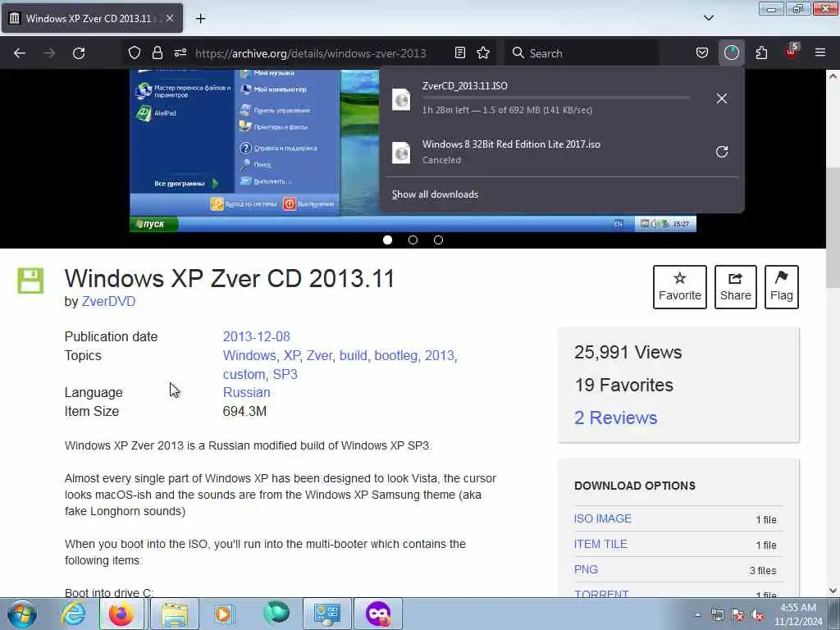840x630 pixels.
Task: Open the 2 Reviews link
Action: (x=615, y=418)
